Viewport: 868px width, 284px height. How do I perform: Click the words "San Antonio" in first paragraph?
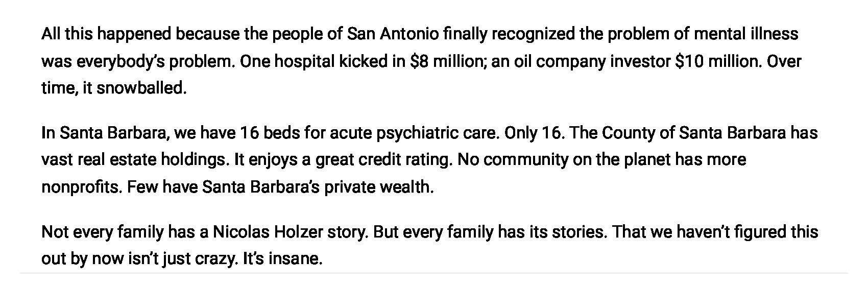coord(393,34)
